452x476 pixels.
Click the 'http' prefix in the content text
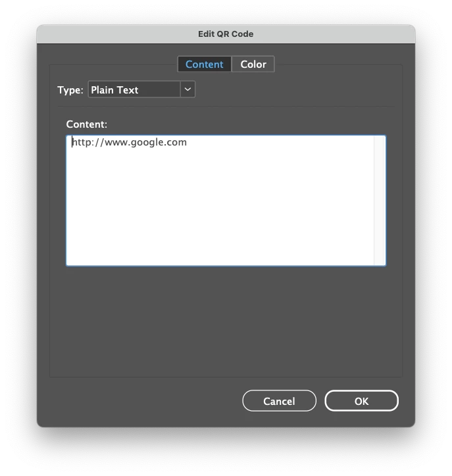82,142
